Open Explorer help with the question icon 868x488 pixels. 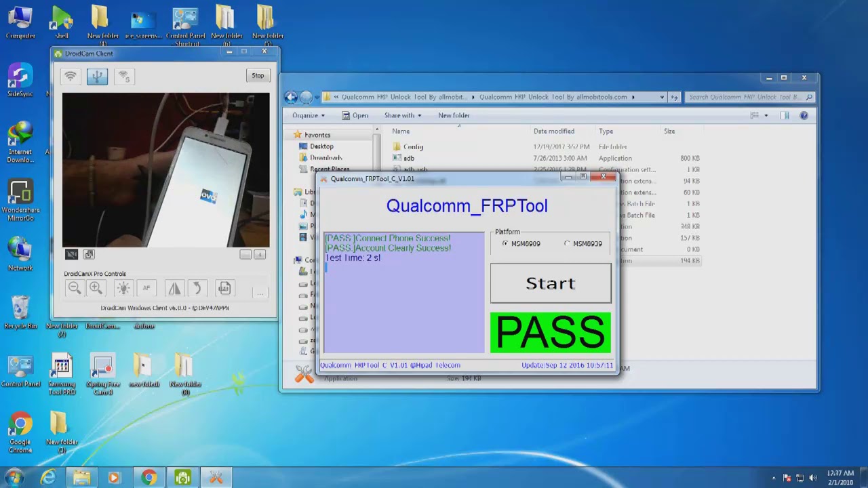[x=804, y=115]
